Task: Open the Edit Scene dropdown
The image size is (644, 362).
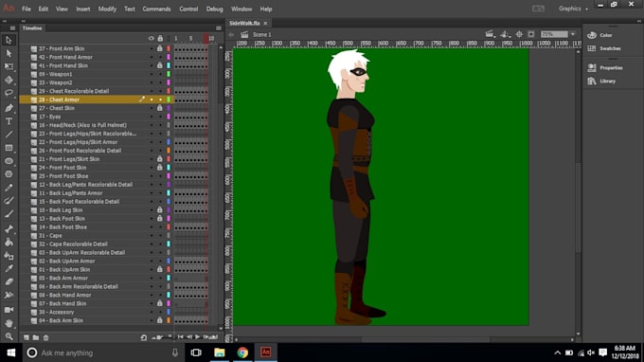Action: tap(490, 34)
